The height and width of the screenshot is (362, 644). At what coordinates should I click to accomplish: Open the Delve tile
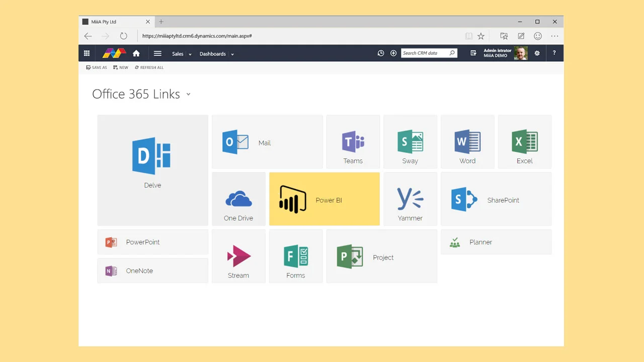click(x=152, y=170)
